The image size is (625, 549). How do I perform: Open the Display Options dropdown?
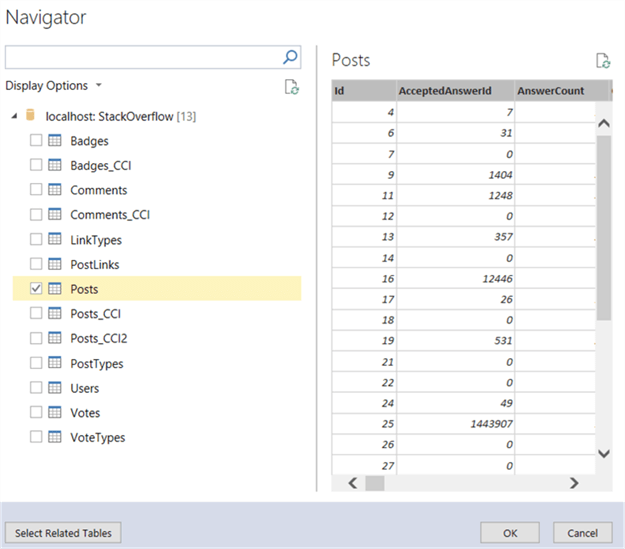[54, 86]
